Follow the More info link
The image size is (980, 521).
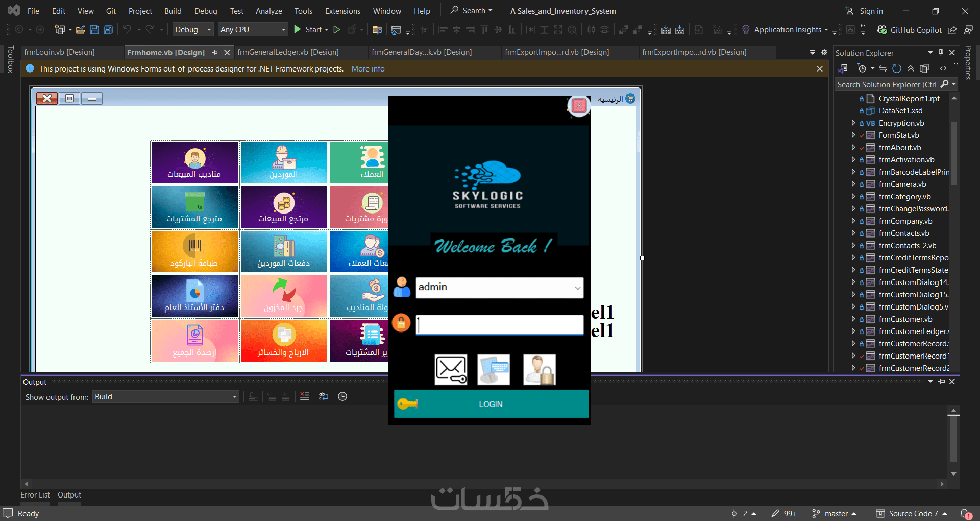(x=368, y=69)
